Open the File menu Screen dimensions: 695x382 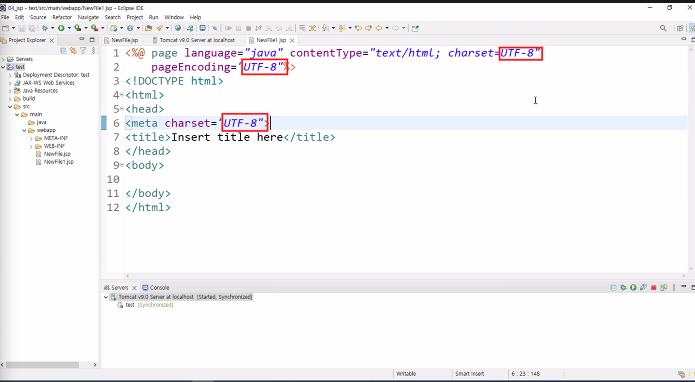coord(5,17)
